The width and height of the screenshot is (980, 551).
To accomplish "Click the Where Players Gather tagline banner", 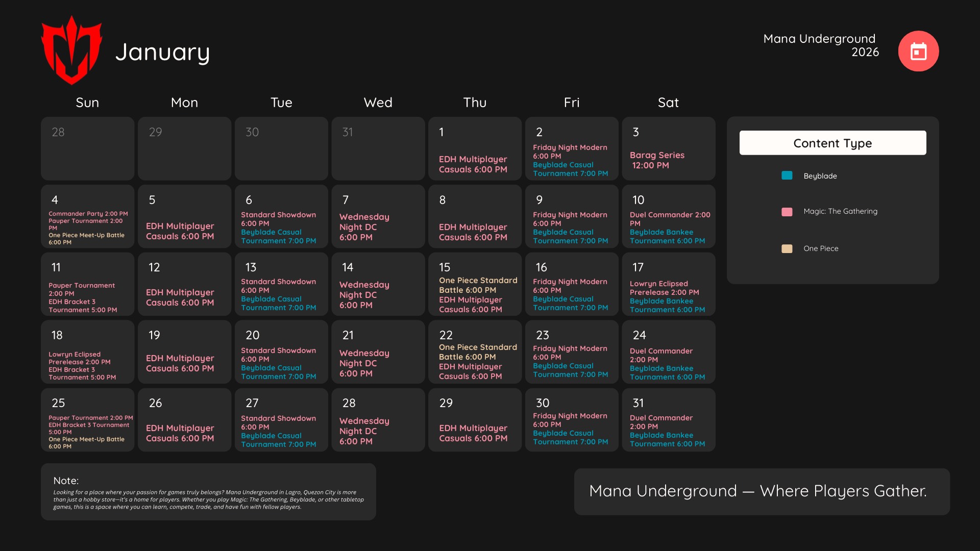I will tap(762, 491).
